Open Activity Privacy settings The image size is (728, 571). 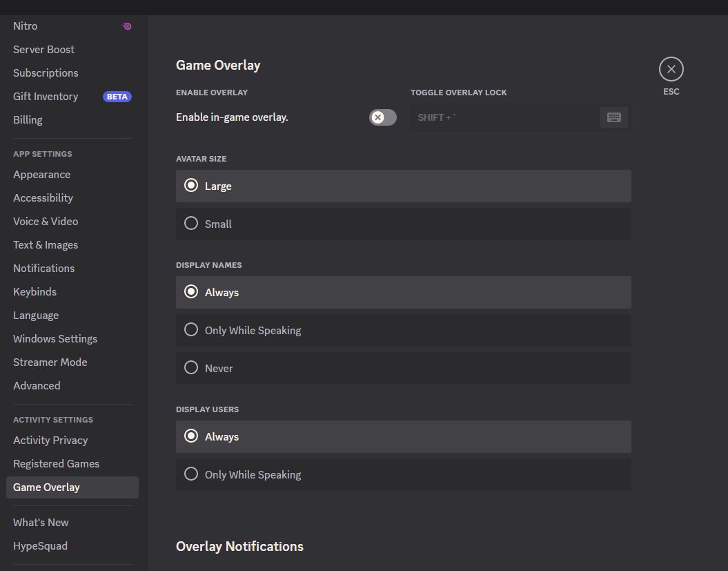tap(50, 440)
